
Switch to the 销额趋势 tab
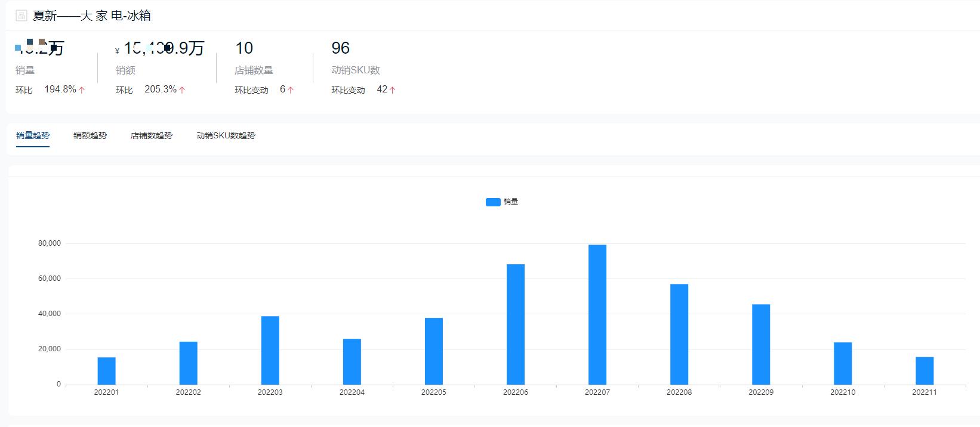tap(90, 135)
